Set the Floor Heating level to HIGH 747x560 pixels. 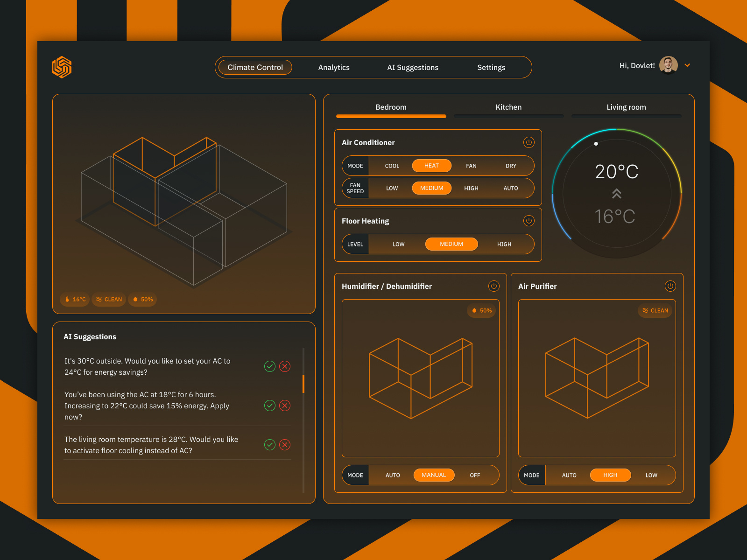[504, 244]
